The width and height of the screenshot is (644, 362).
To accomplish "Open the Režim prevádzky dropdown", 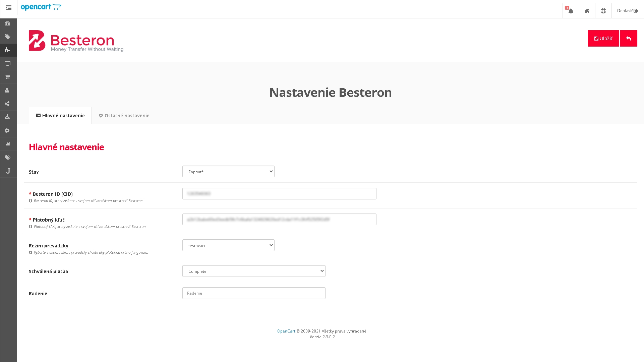I will [228, 245].
